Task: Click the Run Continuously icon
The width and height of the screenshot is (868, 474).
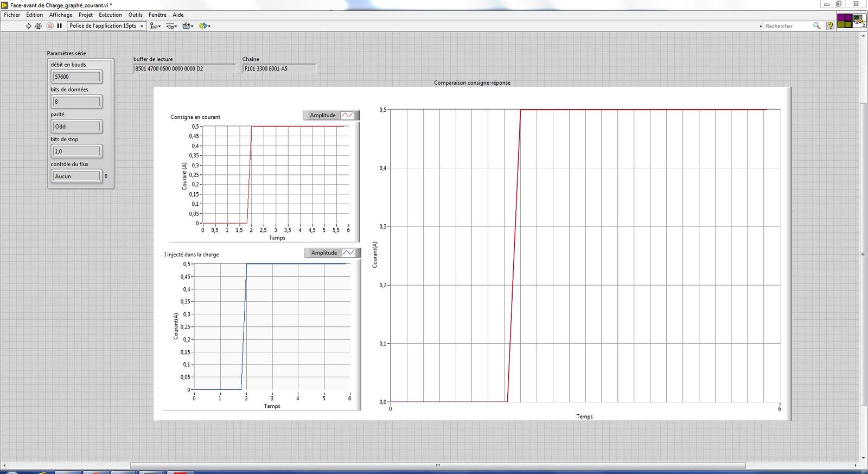Action: tap(39, 26)
